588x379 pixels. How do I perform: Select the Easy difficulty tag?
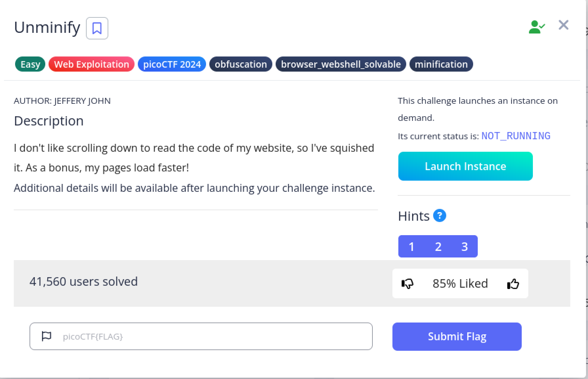point(30,64)
